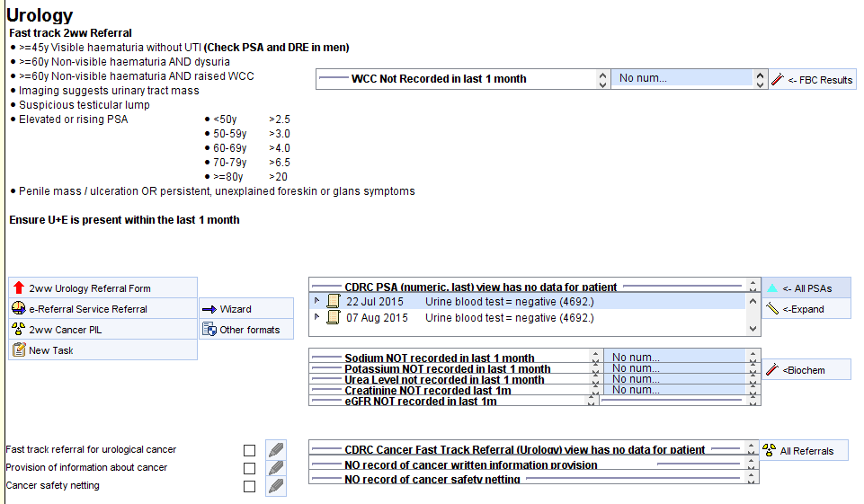Click the scroll icon for 22 Jul 2015 entry
864x504 pixels.
click(334, 301)
